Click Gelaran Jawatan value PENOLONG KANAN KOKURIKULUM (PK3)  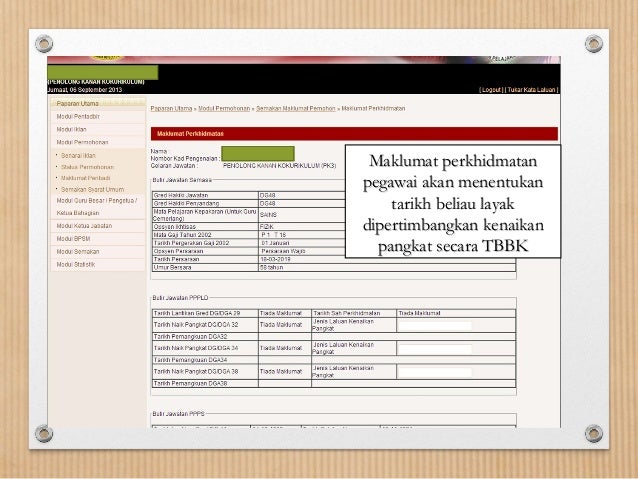click(x=280, y=166)
